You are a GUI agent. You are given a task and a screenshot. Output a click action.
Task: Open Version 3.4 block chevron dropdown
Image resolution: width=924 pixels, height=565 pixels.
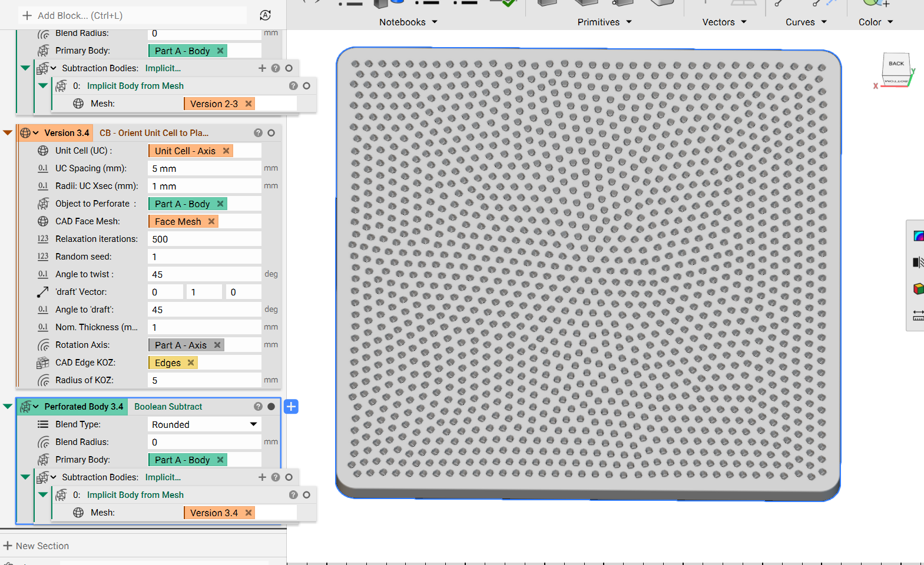(36, 133)
